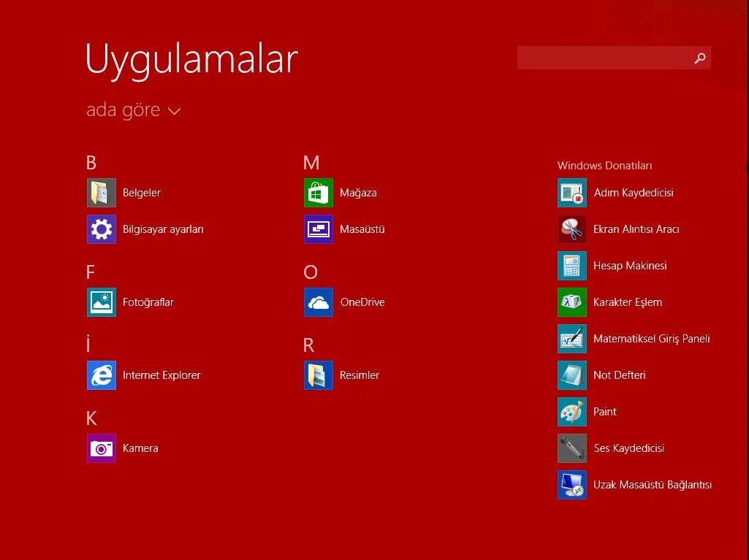Click the 'Adım Kaydedicisi' label
Screen dimensions: 749x560
pyautogui.click(x=634, y=193)
